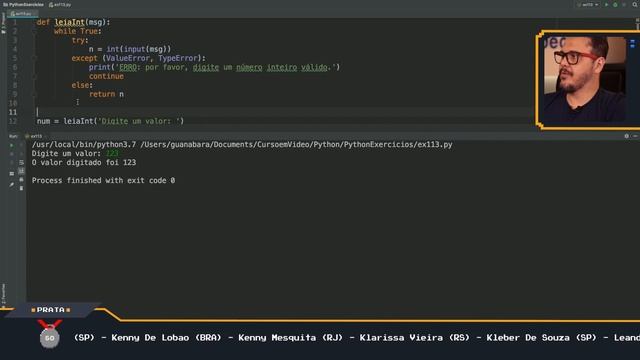This screenshot has width=640, height=360.
Task: Open the ex113 run configuration dropdown
Action: pyautogui.click(x=588, y=4)
